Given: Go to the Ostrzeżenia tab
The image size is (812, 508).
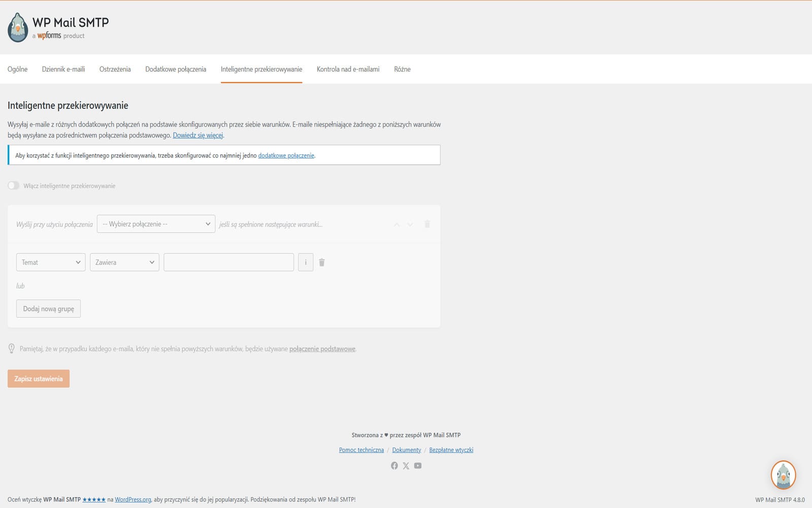Looking at the screenshot, I should (115, 69).
